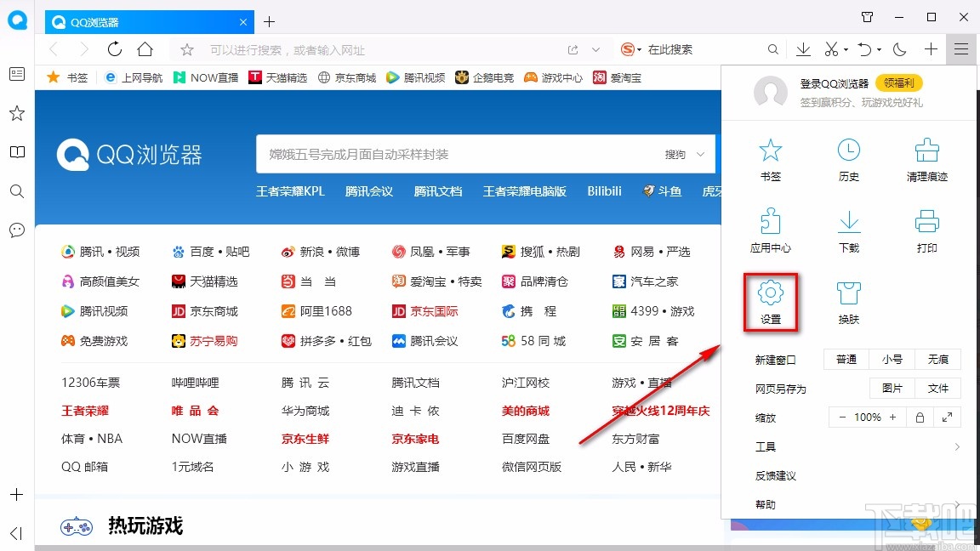Click the reload page icon
This screenshot has width=980, height=551.
coord(114,49)
